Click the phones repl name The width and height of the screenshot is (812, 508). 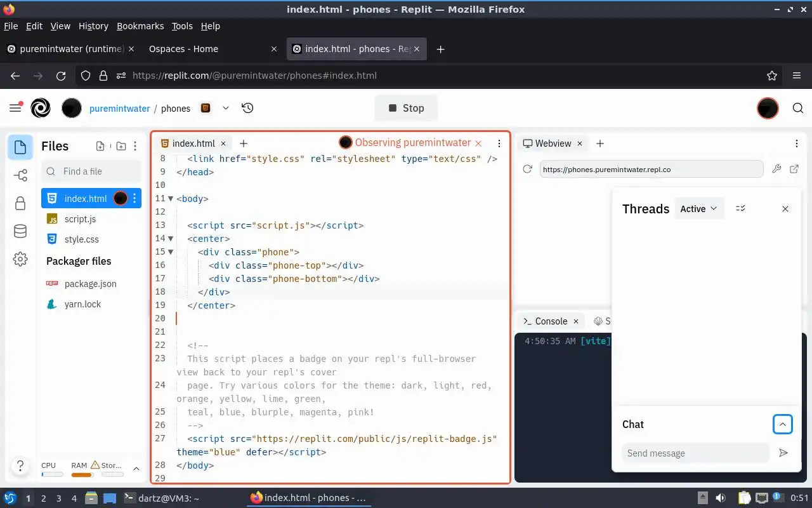[x=176, y=109]
